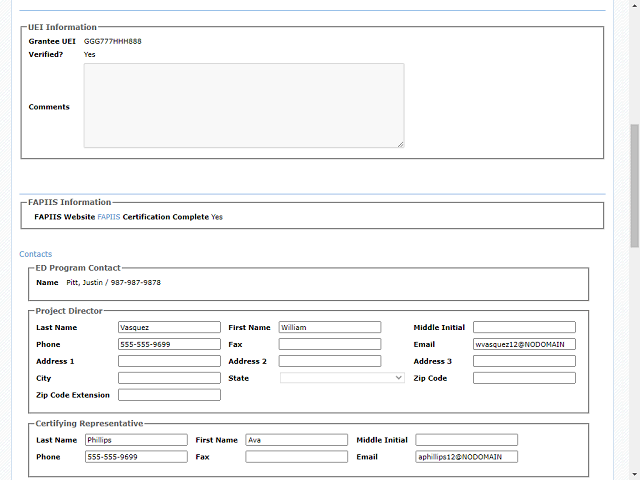Screen dimensions: 640x480
Task: Click the Project Director Address 1 field
Action: (x=169, y=361)
